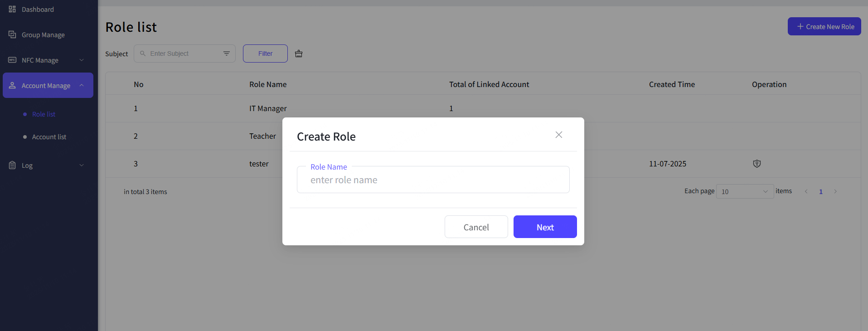Focus the Role Name input field
This screenshot has width=868, height=331.
(x=433, y=180)
